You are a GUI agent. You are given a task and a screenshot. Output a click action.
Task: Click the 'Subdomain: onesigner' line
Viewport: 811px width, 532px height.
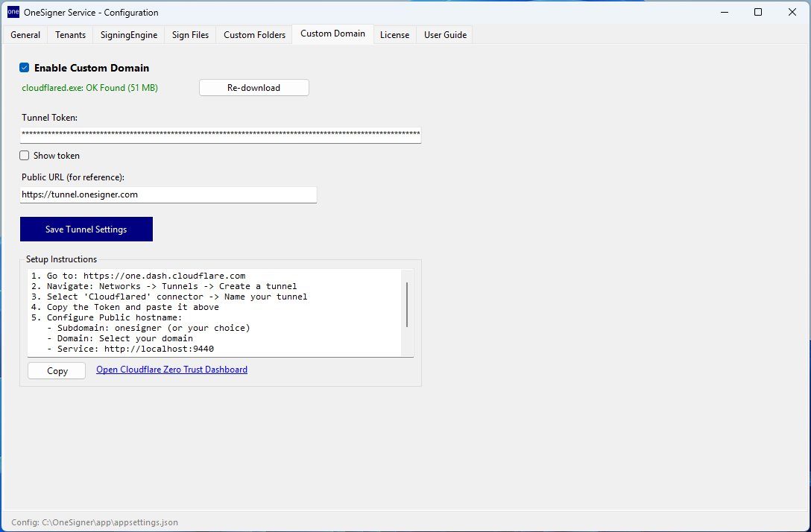pos(148,328)
